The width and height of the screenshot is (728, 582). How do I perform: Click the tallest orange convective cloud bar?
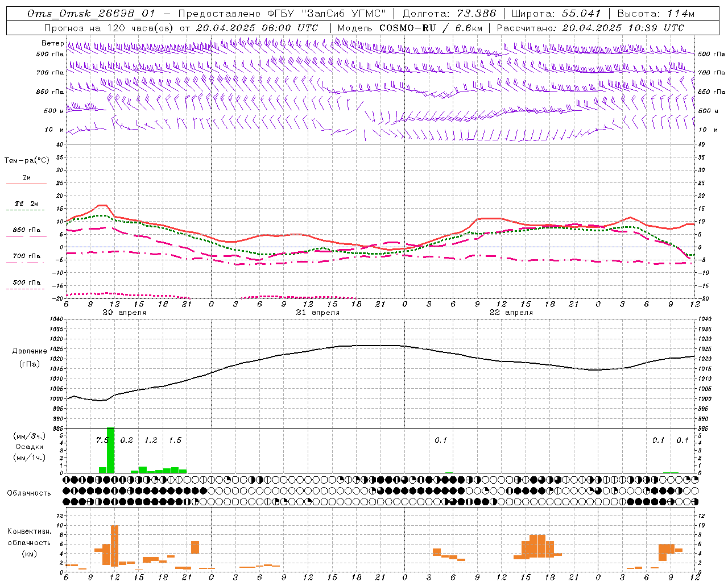pyautogui.click(x=114, y=546)
